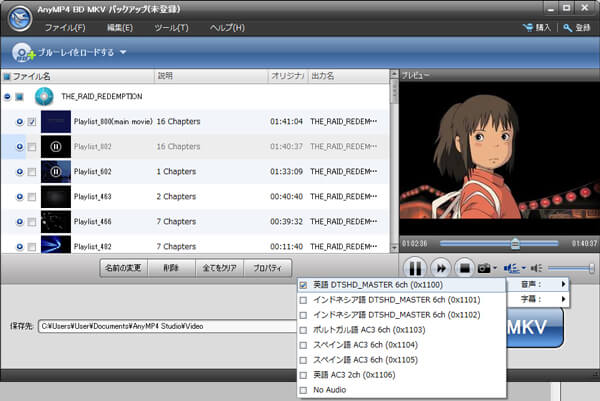Expand the Playlist_463 row
This screenshot has height=401, width=600.
point(20,197)
